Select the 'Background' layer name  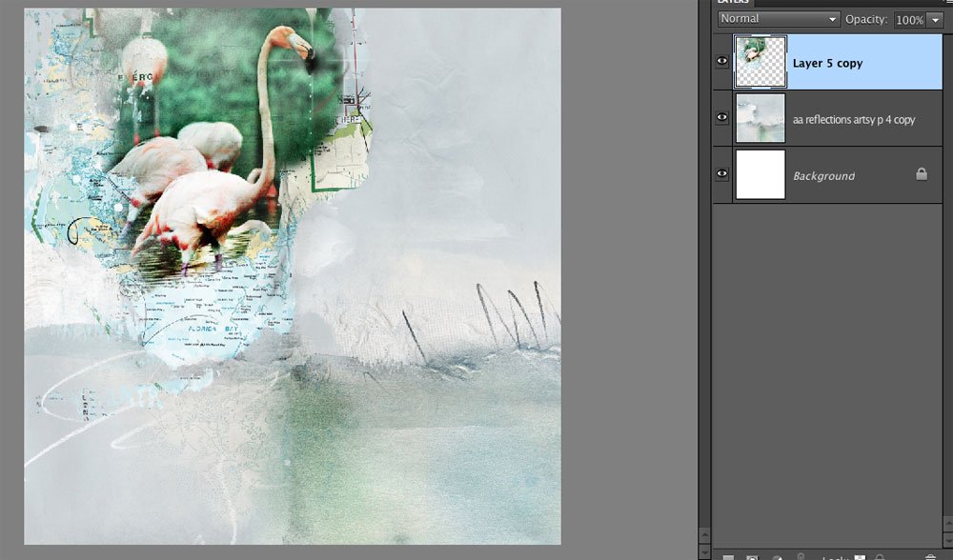coord(823,176)
